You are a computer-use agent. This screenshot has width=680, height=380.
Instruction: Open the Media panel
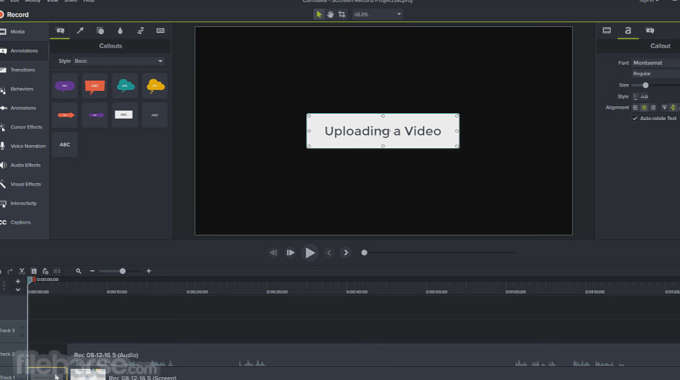pyautogui.click(x=17, y=32)
